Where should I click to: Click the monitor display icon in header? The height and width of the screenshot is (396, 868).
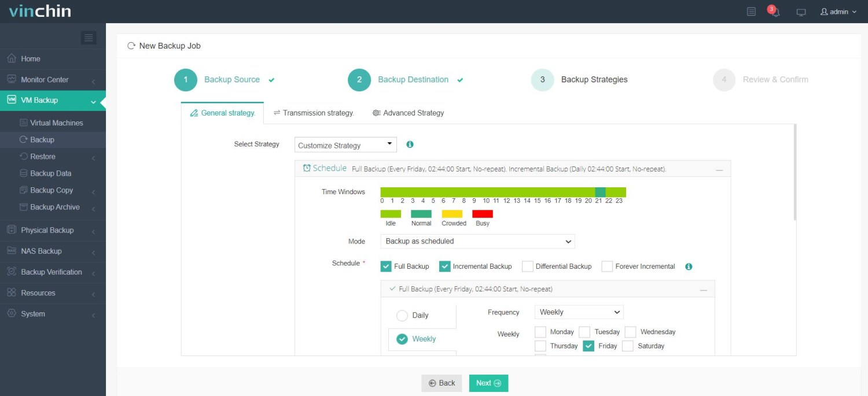(x=801, y=12)
